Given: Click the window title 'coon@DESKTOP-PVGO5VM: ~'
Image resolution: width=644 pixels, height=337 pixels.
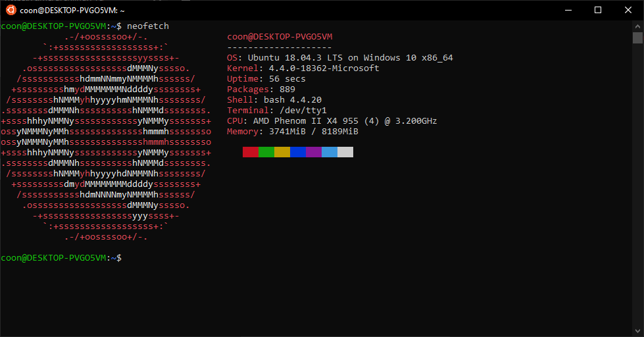Looking at the screenshot, I should (72, 11).
